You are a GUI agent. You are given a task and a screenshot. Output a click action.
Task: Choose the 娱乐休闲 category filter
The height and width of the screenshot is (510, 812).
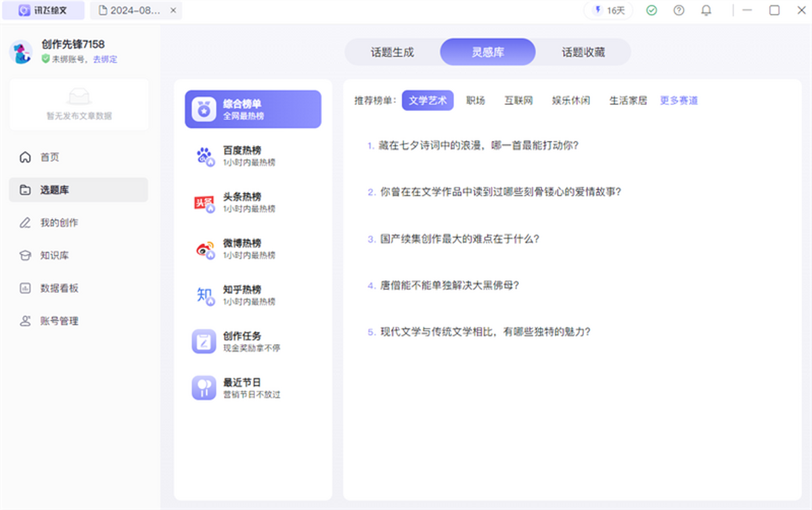[570, 100]
